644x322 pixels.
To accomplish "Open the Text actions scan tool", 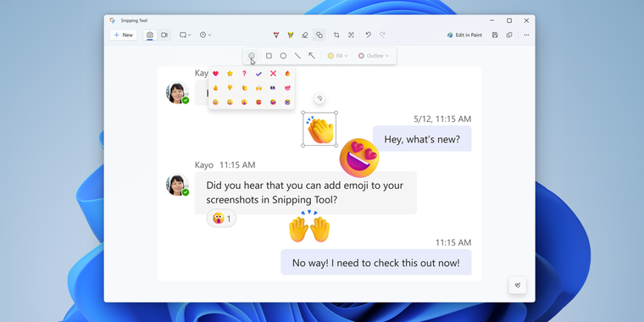I will click(351, 36).
